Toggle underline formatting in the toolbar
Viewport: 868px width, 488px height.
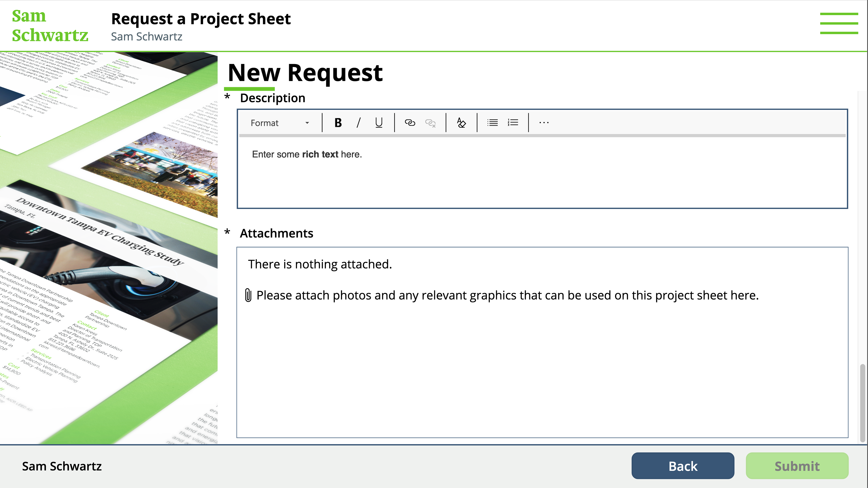pyautogui.click(x=379, y=123)
